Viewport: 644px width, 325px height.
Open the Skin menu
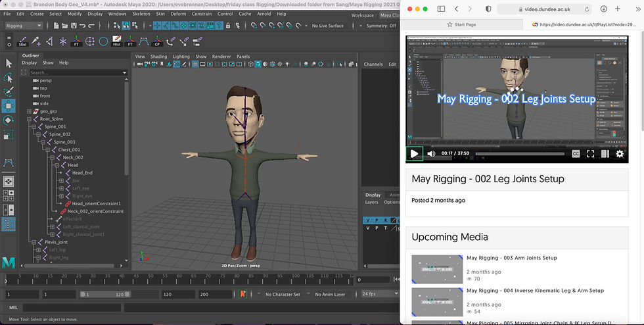coord(160,14)
